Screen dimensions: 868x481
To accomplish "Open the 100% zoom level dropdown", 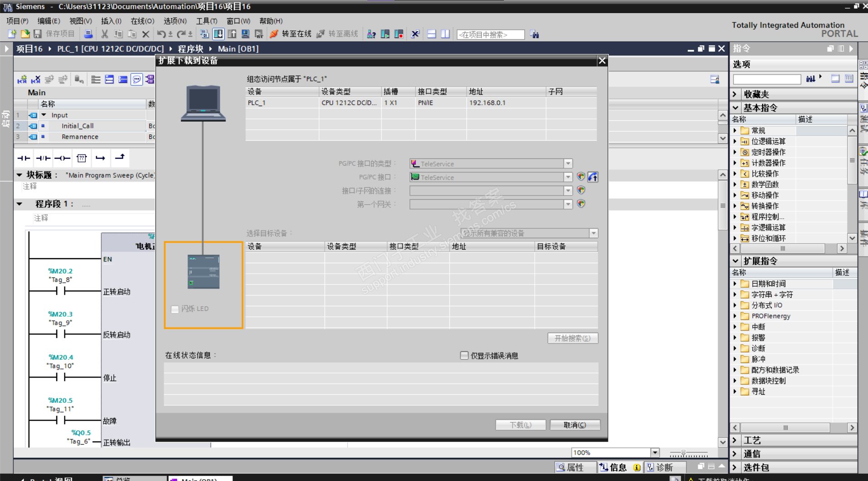I will click(655, 452).
